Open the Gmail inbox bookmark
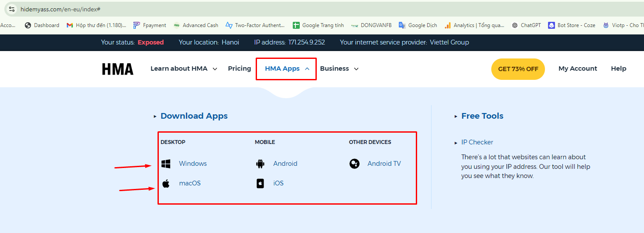This screenshot has width=644, height=233. [96, 25]
